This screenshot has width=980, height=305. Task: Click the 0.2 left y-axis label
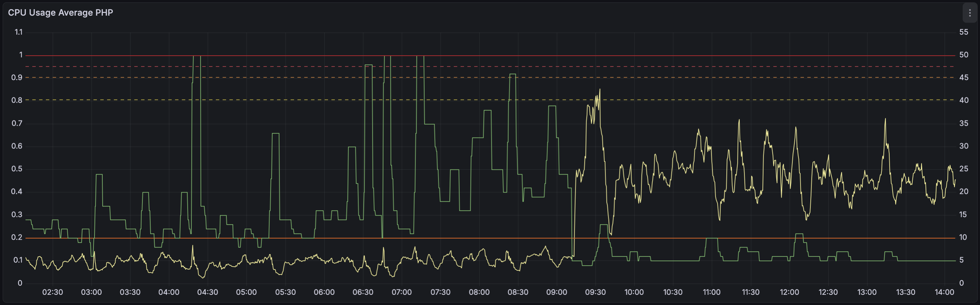coord(17,237)
